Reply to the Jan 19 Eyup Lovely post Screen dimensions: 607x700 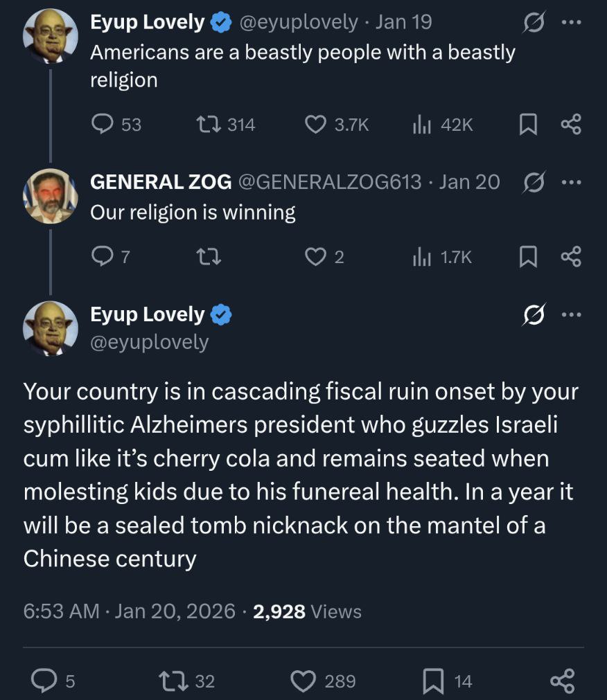[103, 124]
